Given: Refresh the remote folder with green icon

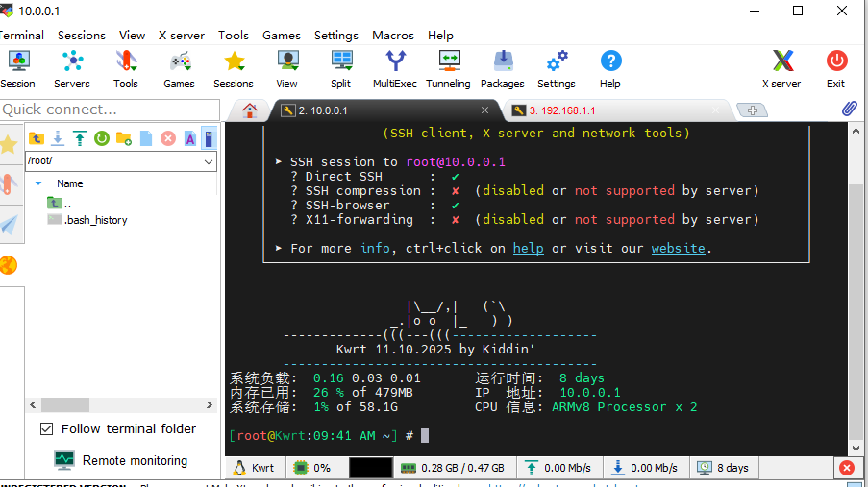Looking at the screenshot, I should 102,138.
